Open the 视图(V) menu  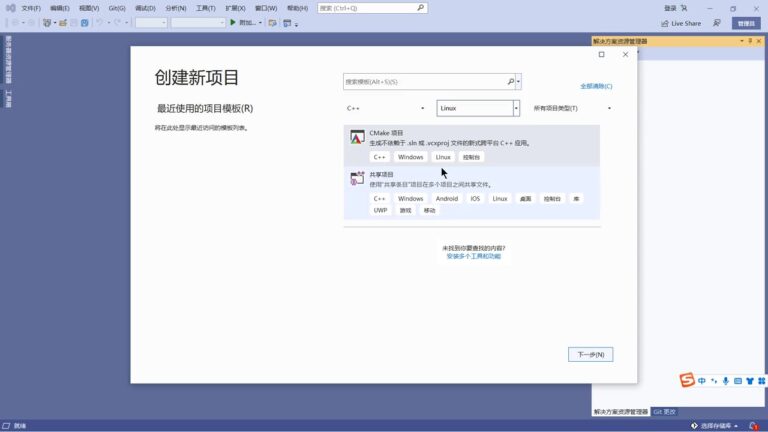coord(89,8)
